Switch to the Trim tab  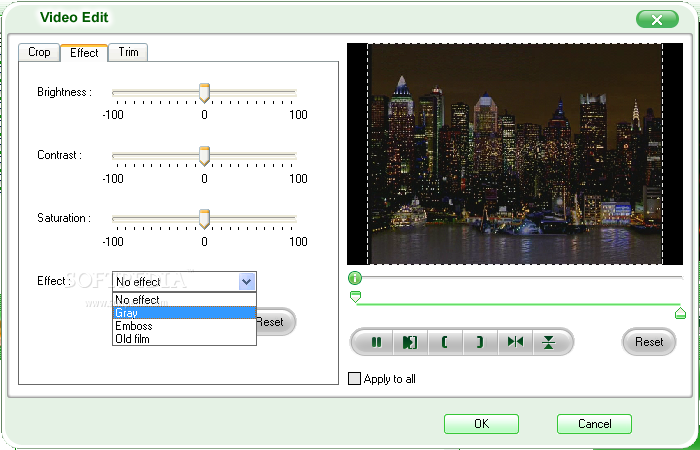coord(128,52)
